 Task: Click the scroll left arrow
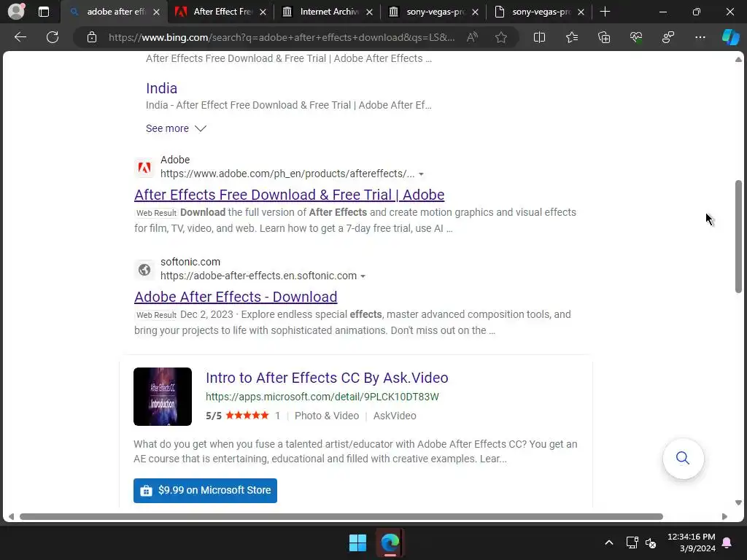(11, 517)
